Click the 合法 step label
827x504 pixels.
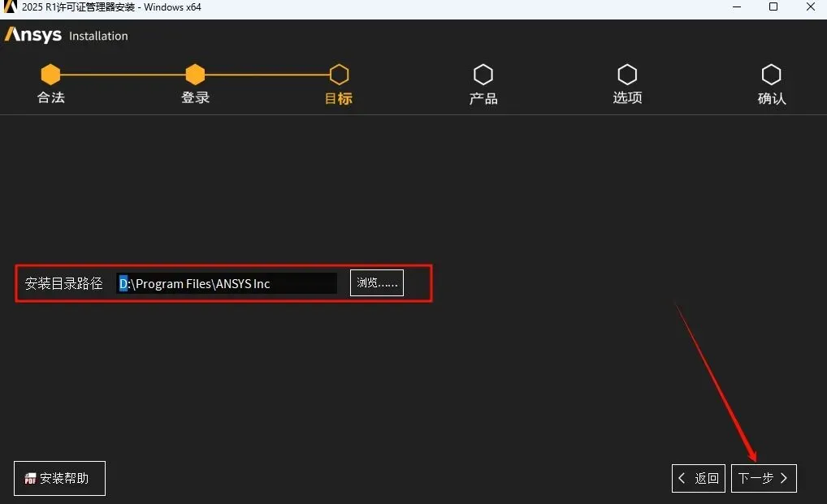[50, 97]
